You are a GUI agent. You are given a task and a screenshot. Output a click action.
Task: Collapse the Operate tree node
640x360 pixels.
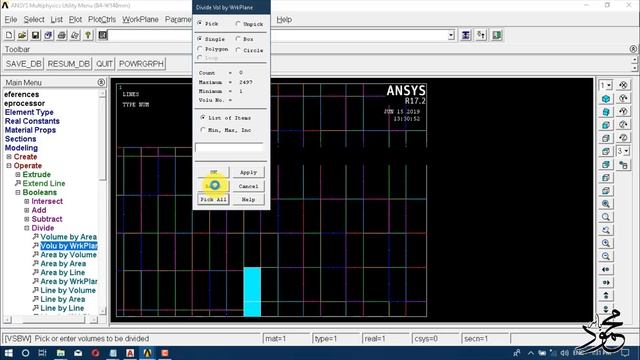tap(9, 166)
